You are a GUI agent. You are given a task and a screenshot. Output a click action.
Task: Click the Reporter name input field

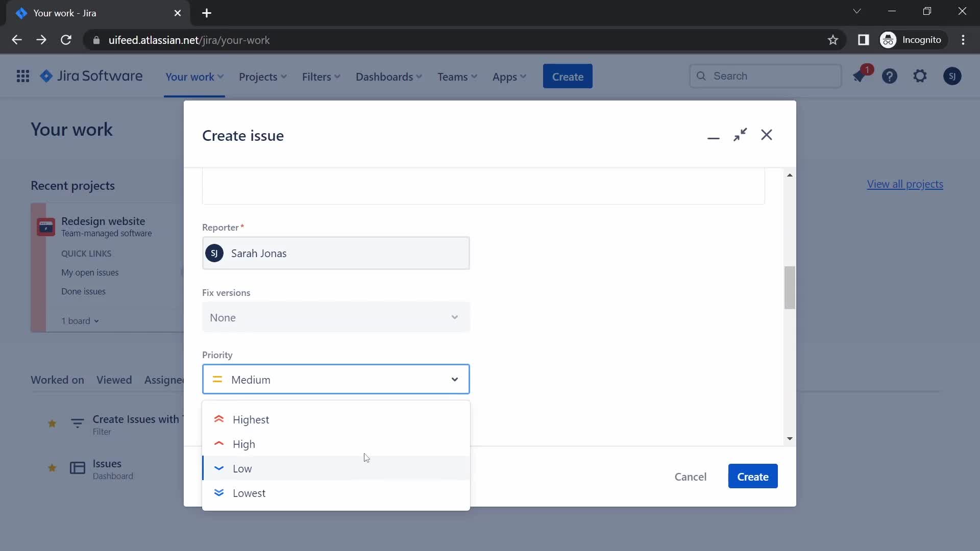[336, 253]
